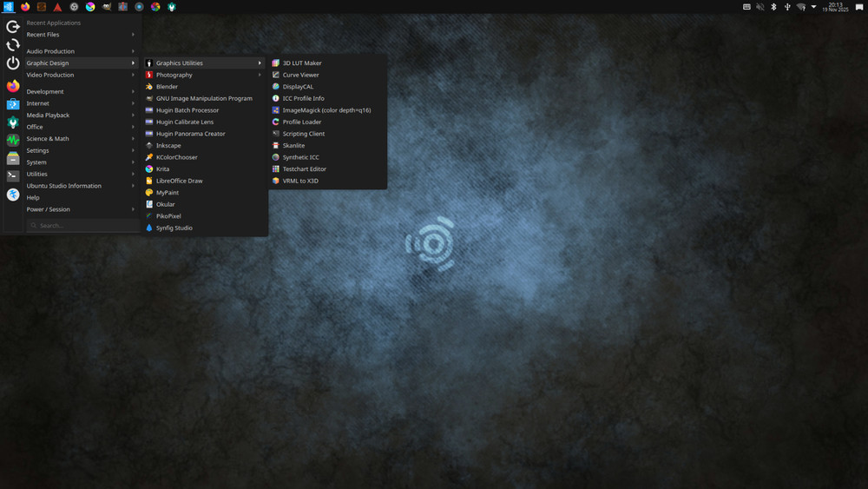Open the Utilities menu category
Viewport: 868px width, 489px height.
tap(81, 174)
